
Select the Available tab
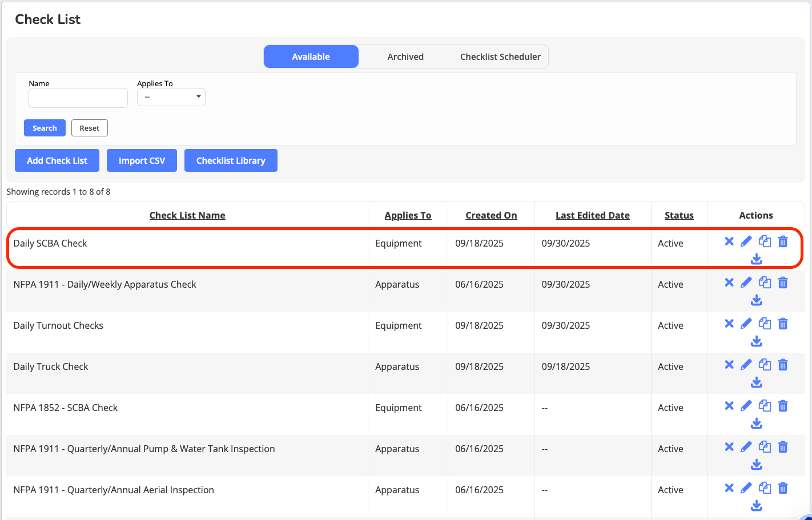(311, 57)
